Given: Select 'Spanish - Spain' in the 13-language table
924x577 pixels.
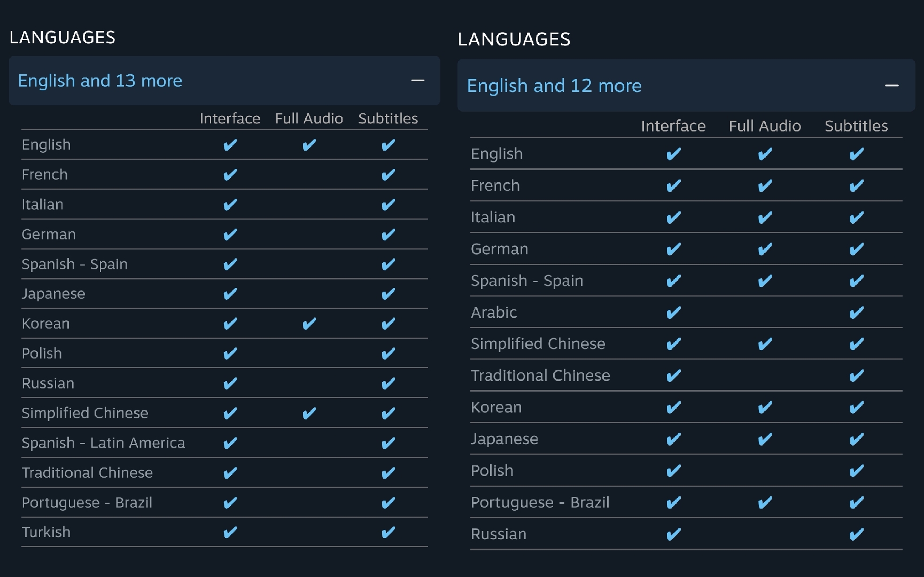Looking at the screenshot, I should point(75,264).
